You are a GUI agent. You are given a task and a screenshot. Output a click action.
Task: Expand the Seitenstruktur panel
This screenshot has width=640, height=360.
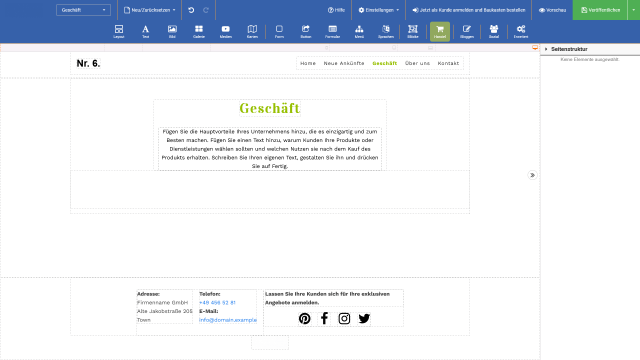point(546,49)
